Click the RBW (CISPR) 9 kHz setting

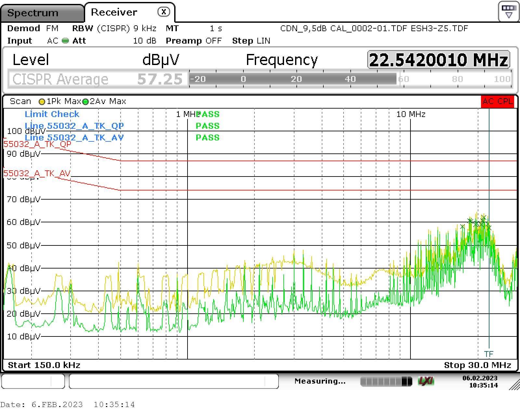(114, 29)
